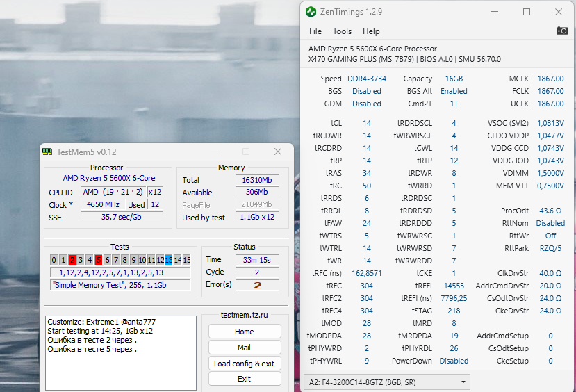Click the ProcOdt value 43.6 Ω
The height and width of the screenshot is (392, 576).
coord(550,211)
